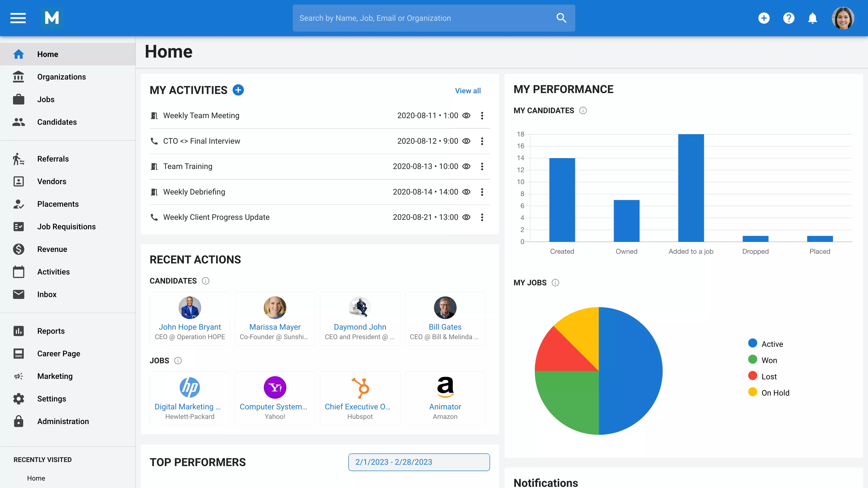Open John Hope Bryant's candidate profile
This screenshot has width=868, height=488.
(x=190, y=327)
